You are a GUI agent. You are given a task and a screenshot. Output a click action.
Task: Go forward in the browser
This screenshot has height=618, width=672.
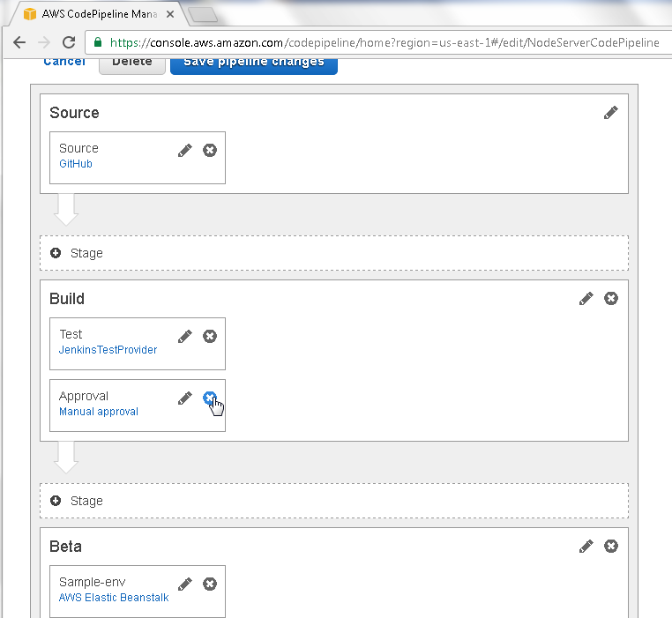point(44,42)
